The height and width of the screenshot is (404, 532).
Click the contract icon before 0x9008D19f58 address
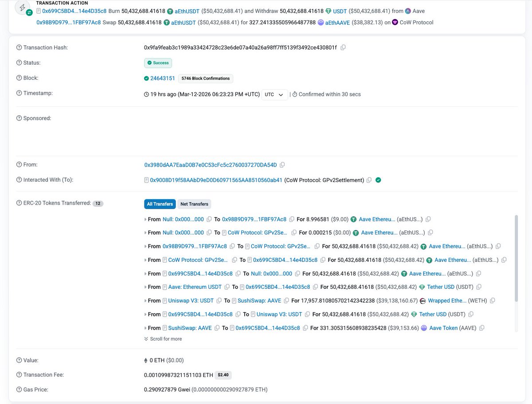click(146, 180)
